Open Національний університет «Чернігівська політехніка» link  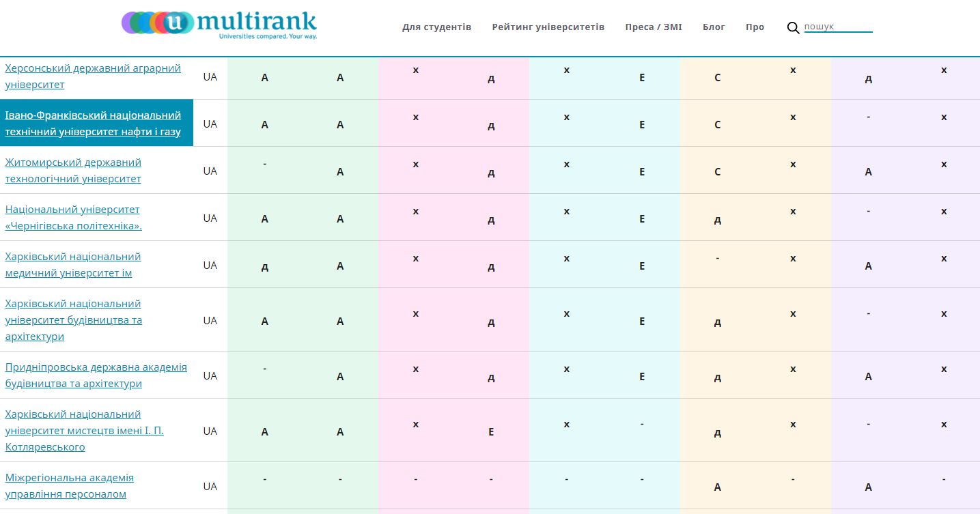tap(73, 218)
